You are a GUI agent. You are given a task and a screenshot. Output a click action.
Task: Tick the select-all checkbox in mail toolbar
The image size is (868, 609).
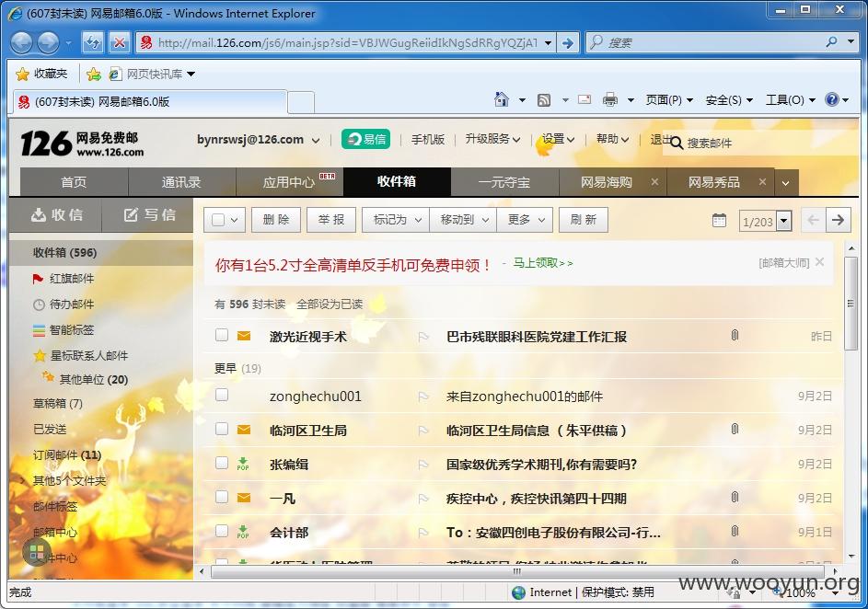(x=219, y=220)
